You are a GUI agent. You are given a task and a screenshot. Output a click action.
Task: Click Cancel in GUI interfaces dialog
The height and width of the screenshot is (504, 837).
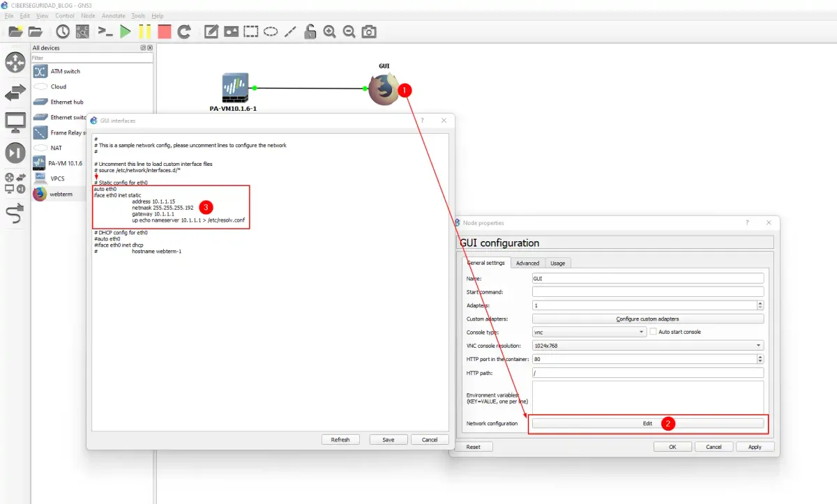click(430, 440)
